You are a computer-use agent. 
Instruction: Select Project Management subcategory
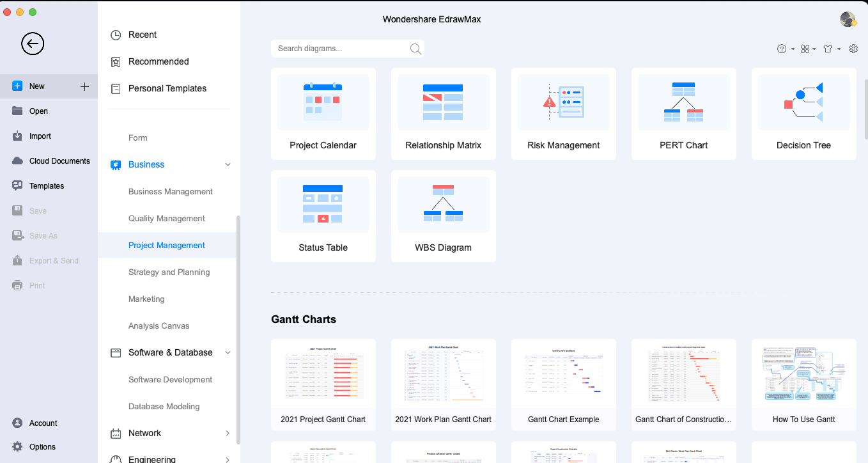point(167,246)
